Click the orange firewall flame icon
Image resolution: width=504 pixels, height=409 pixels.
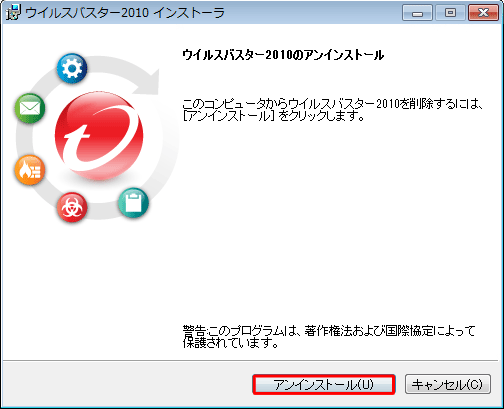point(30,171)
